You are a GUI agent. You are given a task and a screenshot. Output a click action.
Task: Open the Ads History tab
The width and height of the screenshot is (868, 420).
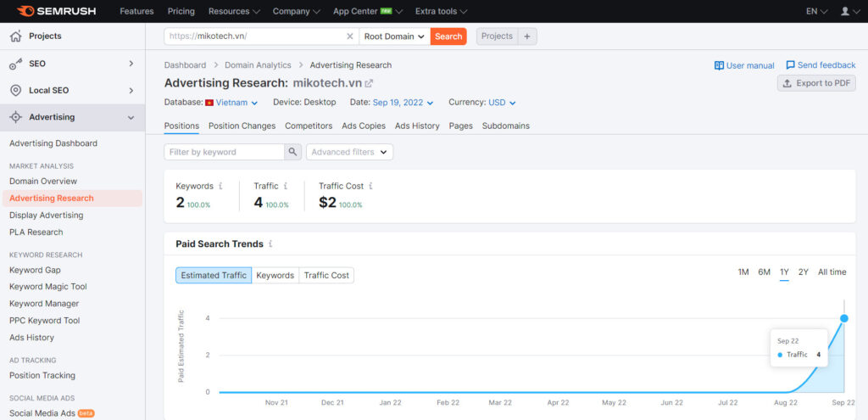click(417, 126)
